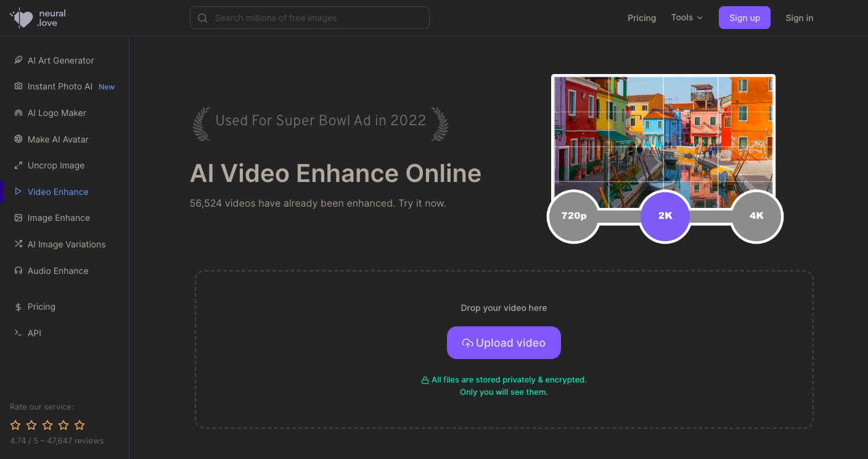Select the AI Image Variations tool
868x459 pixels.
[66, 244]
